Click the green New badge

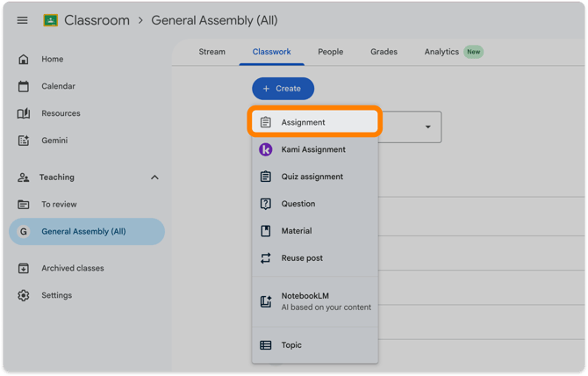coord(474,52)
